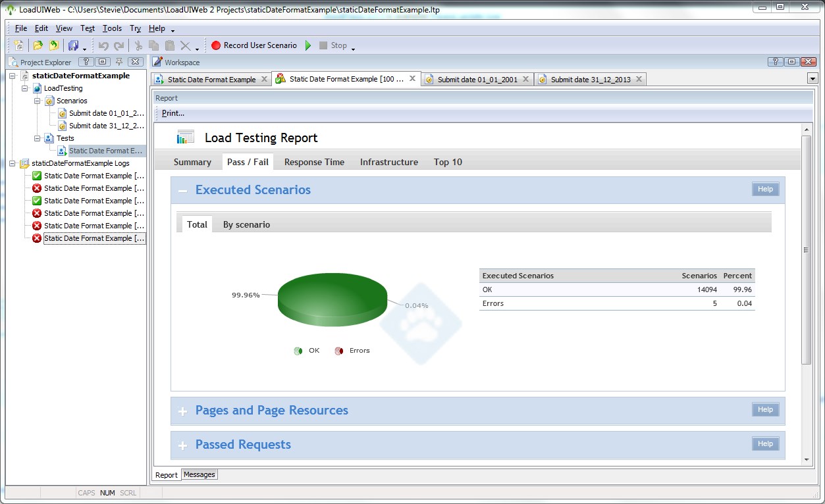
Task: Click the 14094 scenarios count cell
Action: (707, 290)
